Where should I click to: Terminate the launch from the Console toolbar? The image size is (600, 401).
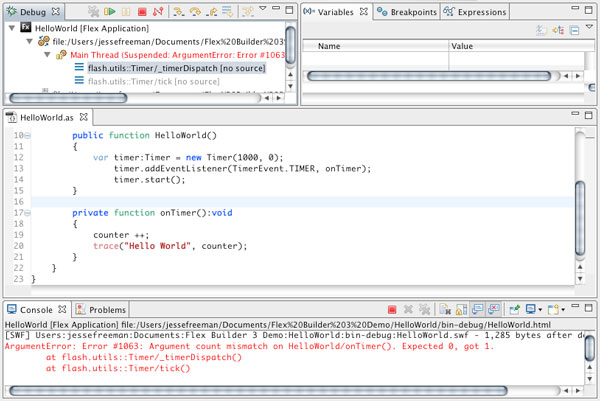[x=392, y=310]
